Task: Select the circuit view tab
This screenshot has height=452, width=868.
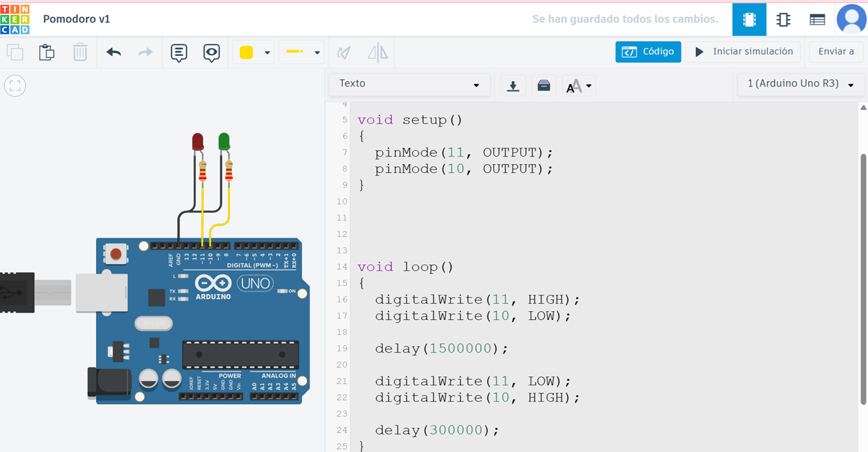Action: (749, 20)
